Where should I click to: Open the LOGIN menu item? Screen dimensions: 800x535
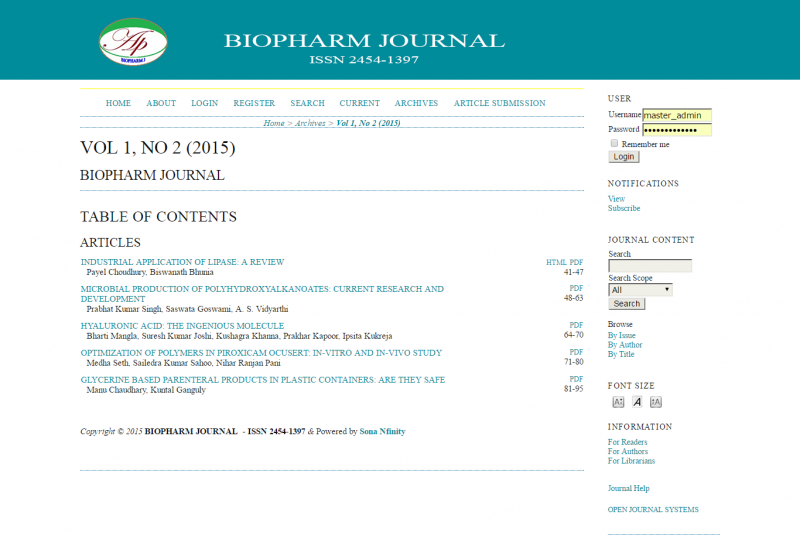(205, 103)
